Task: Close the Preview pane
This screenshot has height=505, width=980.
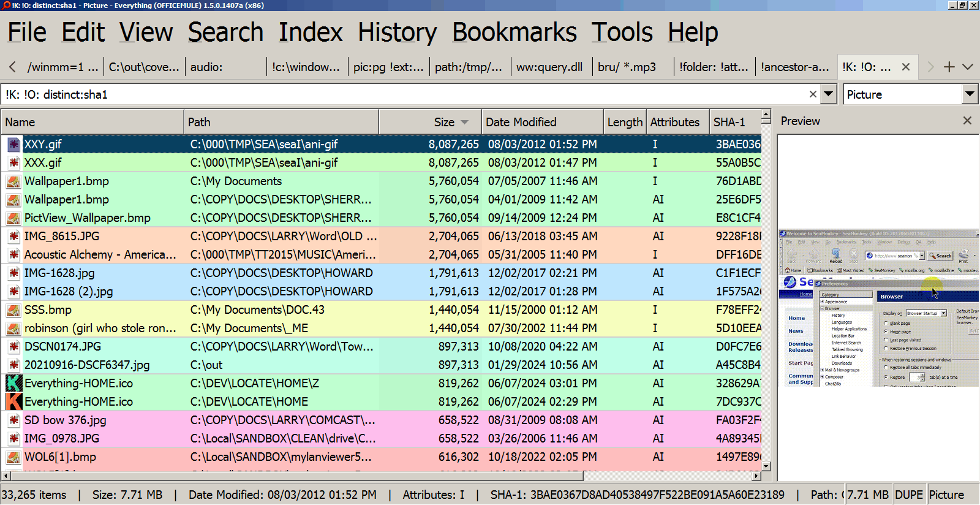Action: tap(967, 121)
